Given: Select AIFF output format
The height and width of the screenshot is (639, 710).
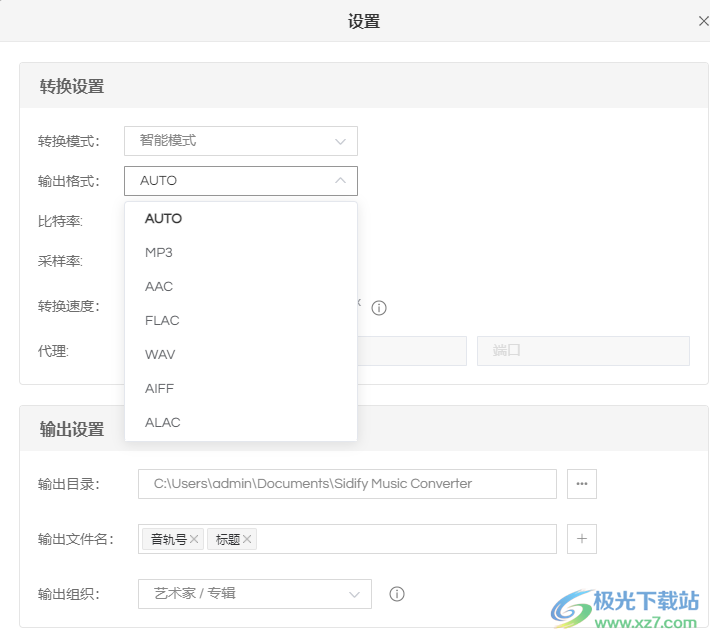Looking at the screenshot, I should pos(241,388).
